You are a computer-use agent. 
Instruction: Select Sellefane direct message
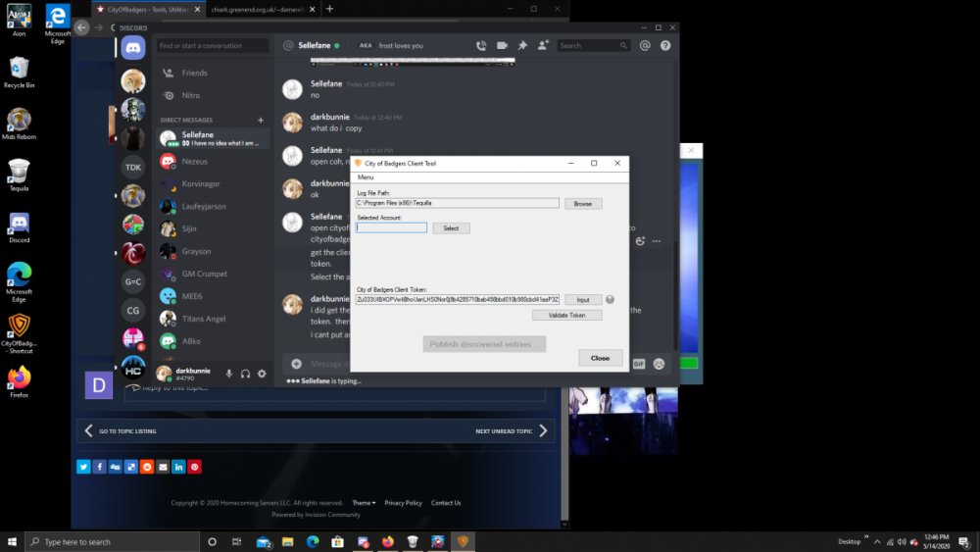pyautogui.click(x=213, y=139)
